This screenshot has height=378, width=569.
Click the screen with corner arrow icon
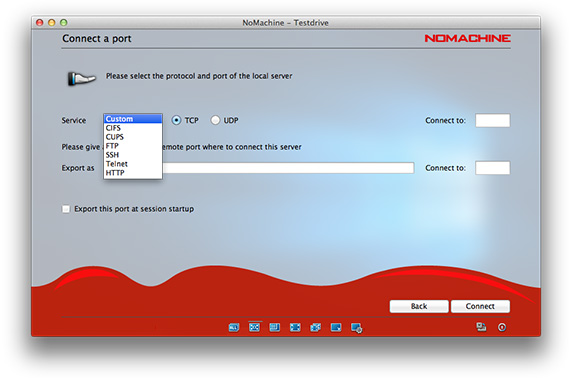point(336,327)
